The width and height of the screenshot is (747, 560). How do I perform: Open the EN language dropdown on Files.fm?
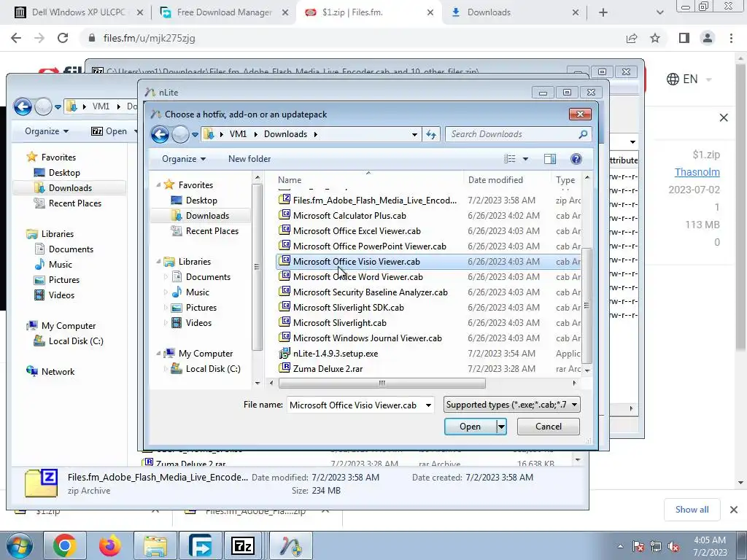pos(689,79)
